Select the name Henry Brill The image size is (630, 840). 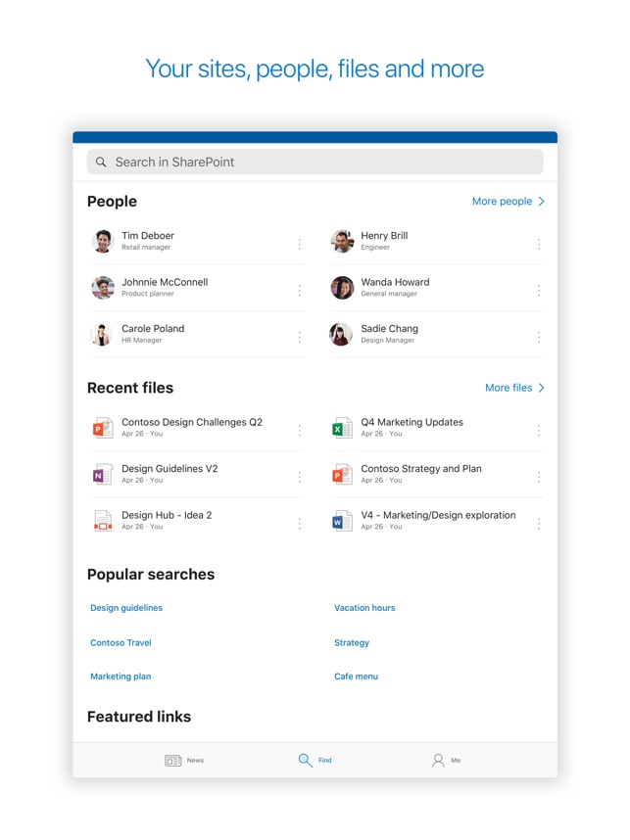384,236
